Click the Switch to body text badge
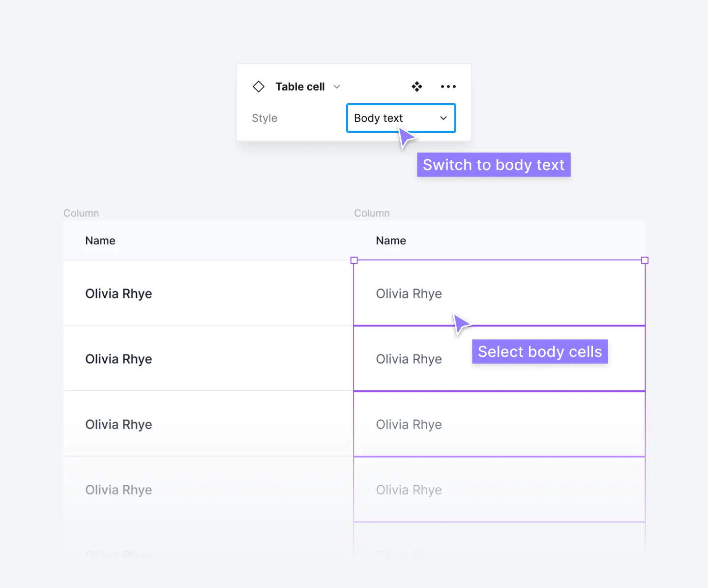This screenshot has width=708, height=588. click(x=494, y=165)
